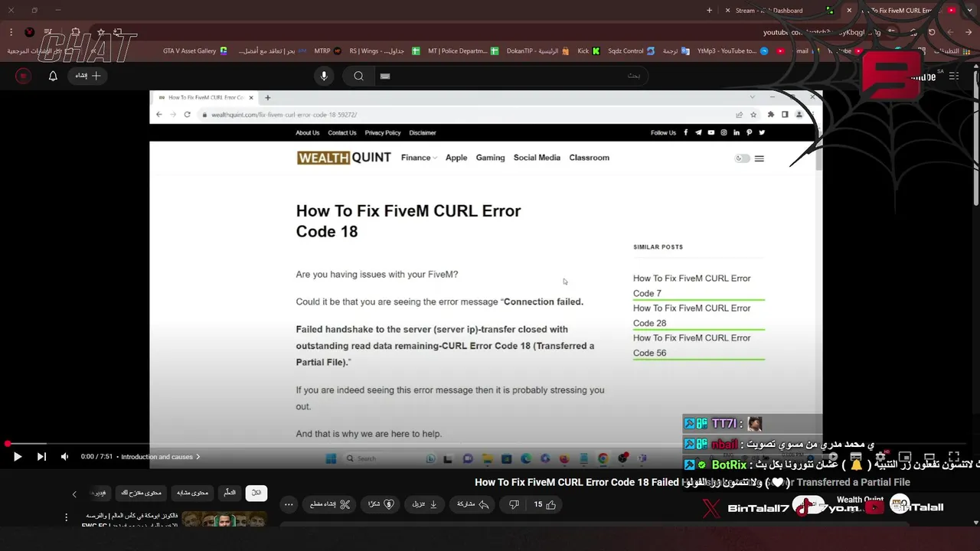
Task: Show more chips with arrow
Action: [x=74, y=494]
